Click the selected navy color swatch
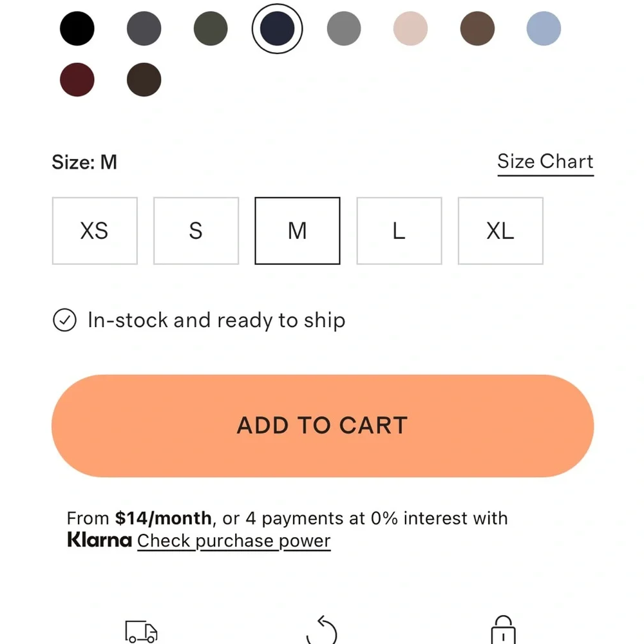 277,29
